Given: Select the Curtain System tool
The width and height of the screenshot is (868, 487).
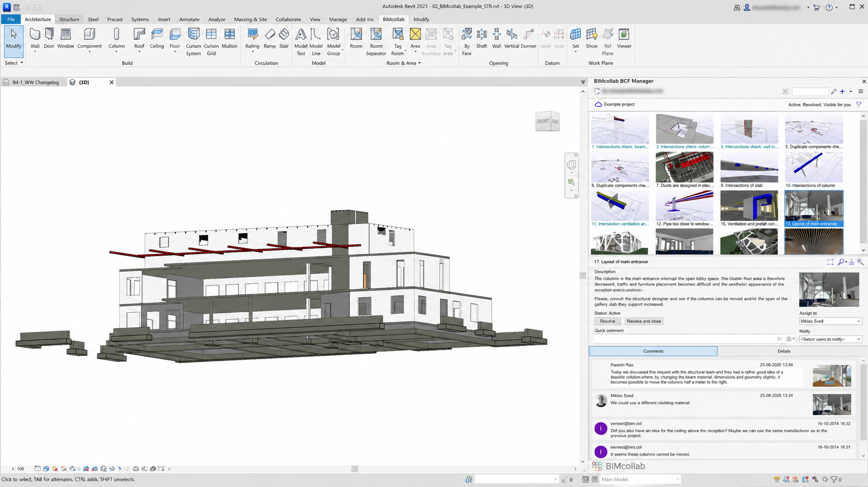Looking at the screenshot, I should [193, 42].
